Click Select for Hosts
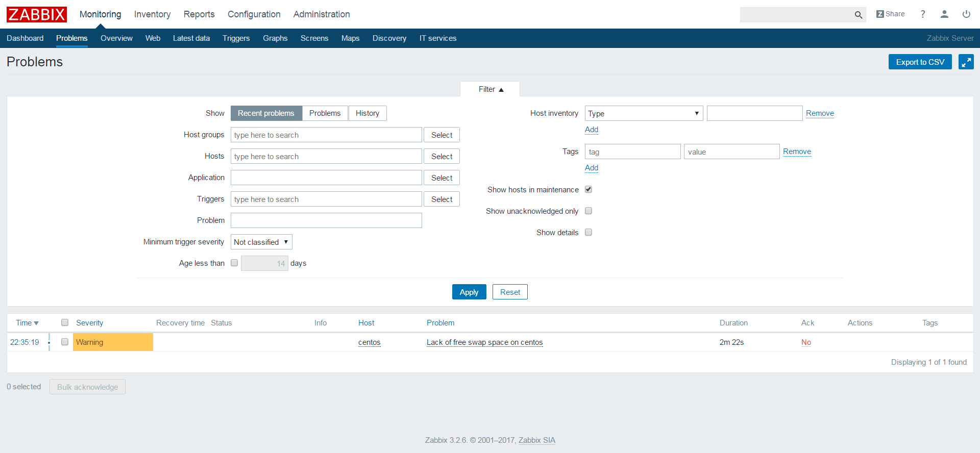Viewport: 980px width, 453px height. (x=442, y=156)
